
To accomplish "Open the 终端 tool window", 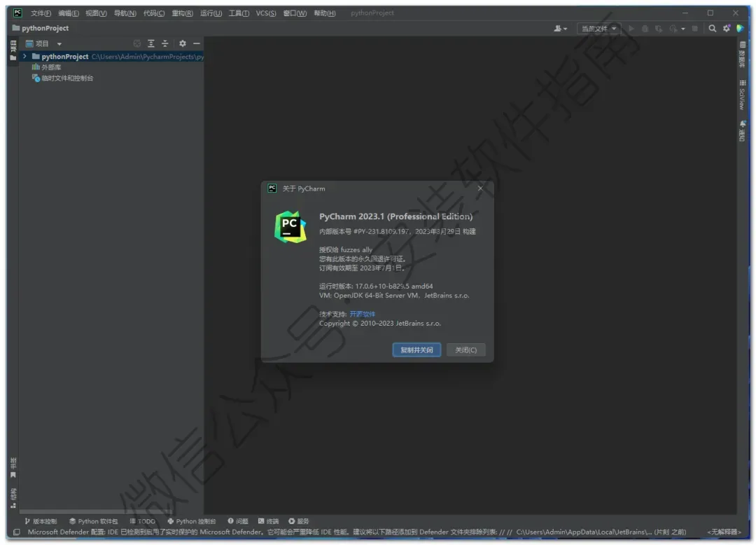I will pyautogui.click(x=269, y=521).
